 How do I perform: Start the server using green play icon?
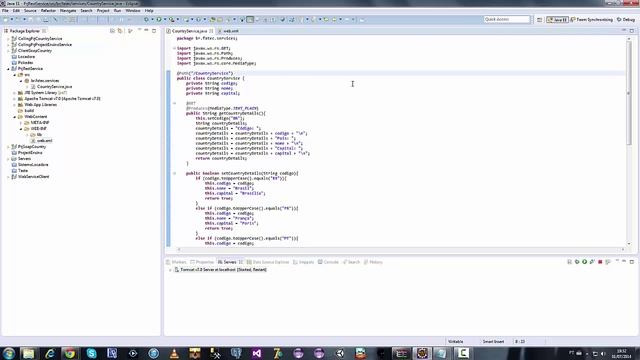584,262
